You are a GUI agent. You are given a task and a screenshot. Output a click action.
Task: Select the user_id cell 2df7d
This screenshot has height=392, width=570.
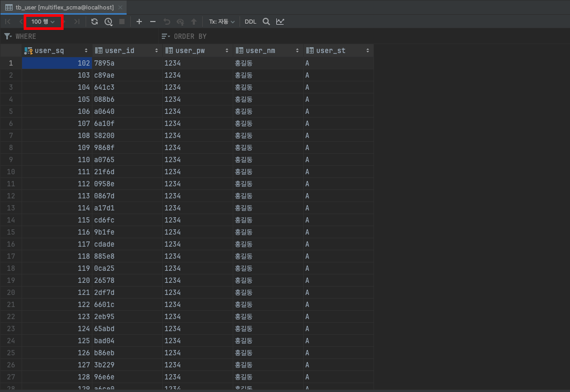click(x=127, y=292)
